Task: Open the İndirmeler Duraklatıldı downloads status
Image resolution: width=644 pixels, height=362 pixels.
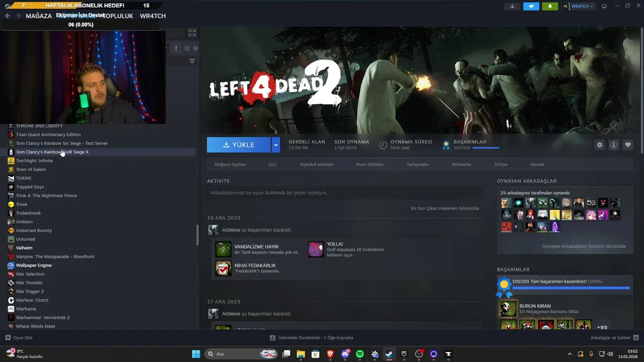Action: click(311, 338)
